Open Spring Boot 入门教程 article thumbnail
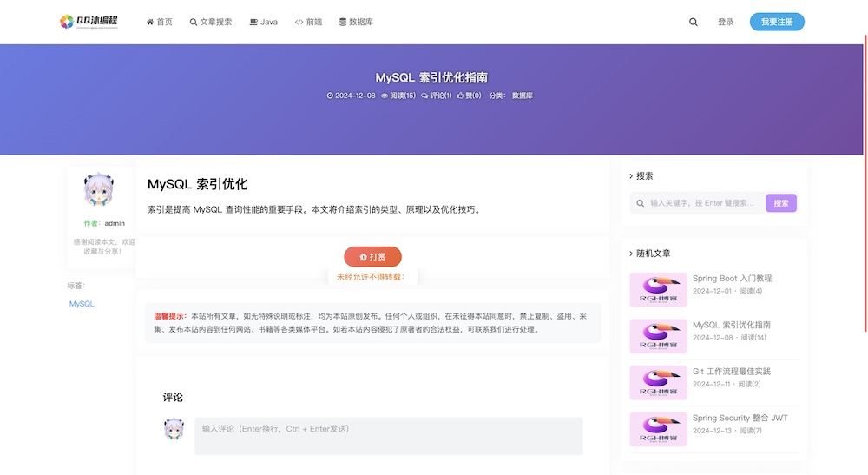Viewport: 868px width, 475px height. click(x=658, y=289)
